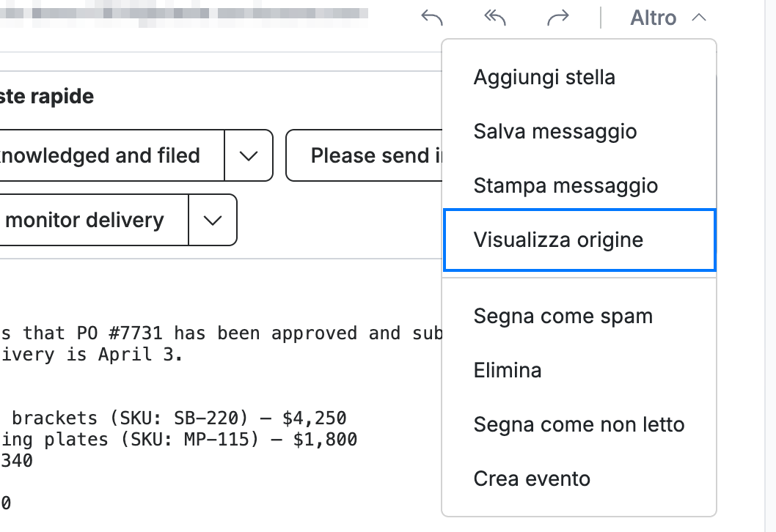This screenshot has width=776, height=532.
Task: Select Segna come non letto
Action: tap(579, 425)
